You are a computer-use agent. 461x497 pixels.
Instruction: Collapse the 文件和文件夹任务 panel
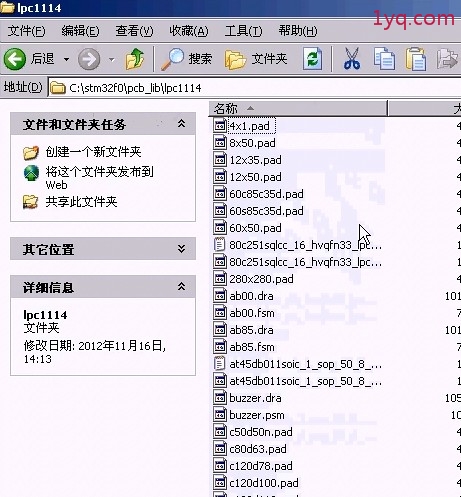[x=181, y=124]
